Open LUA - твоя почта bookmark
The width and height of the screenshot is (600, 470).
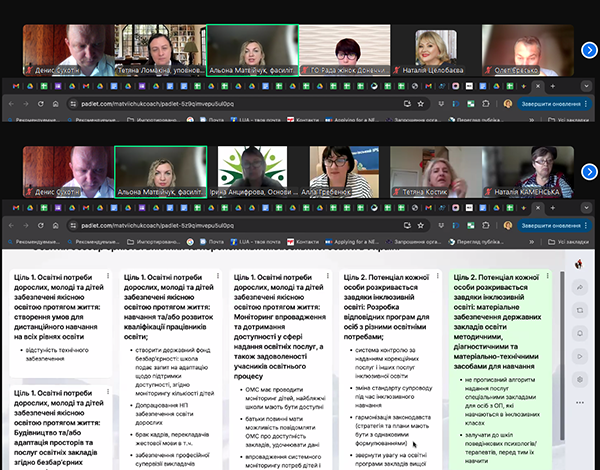(255, 242)
